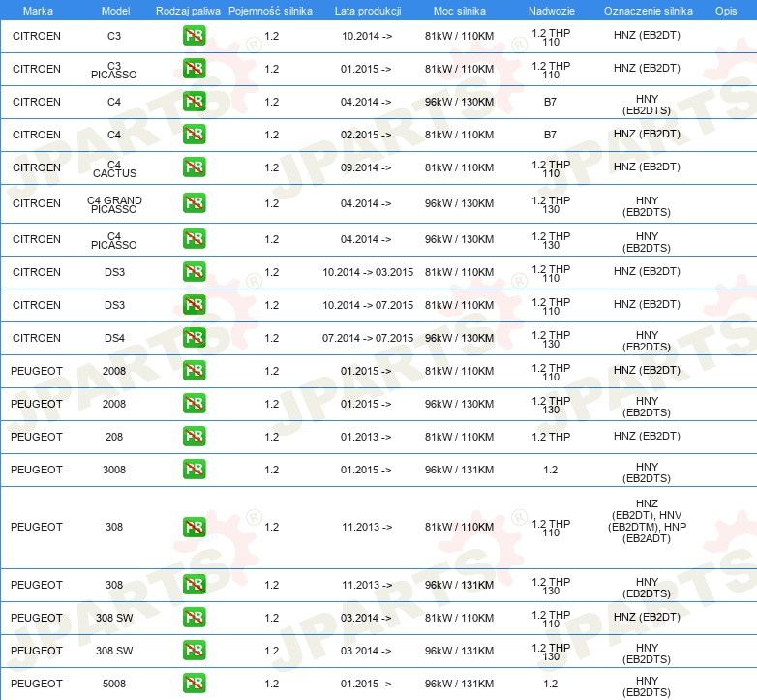Click the fuel icon in the C4 02.2015 81kW row
The image size is (757, 700).
pyautogui.click(x=194, y=135)
